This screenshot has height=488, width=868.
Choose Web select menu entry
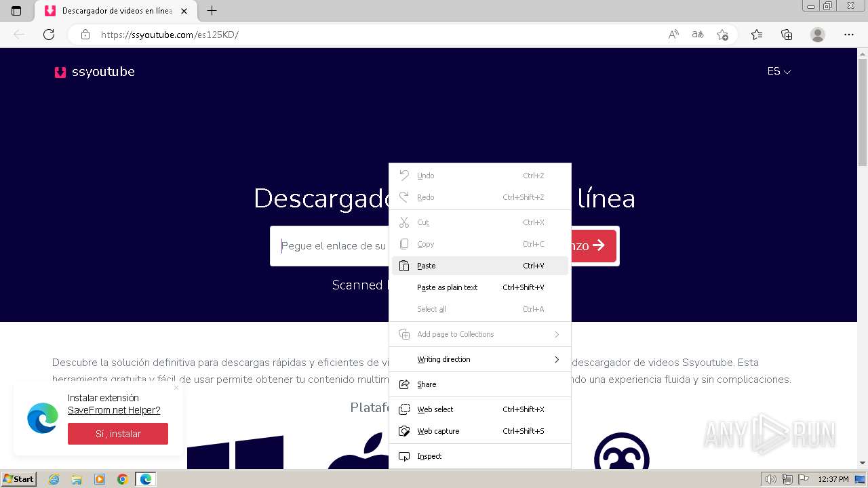pos(480,409)
